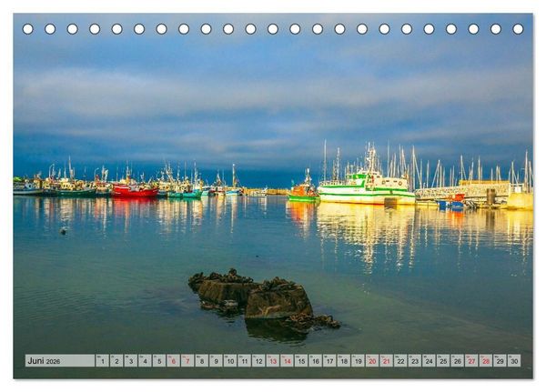Click the red day 27 cell

[471, 361]
